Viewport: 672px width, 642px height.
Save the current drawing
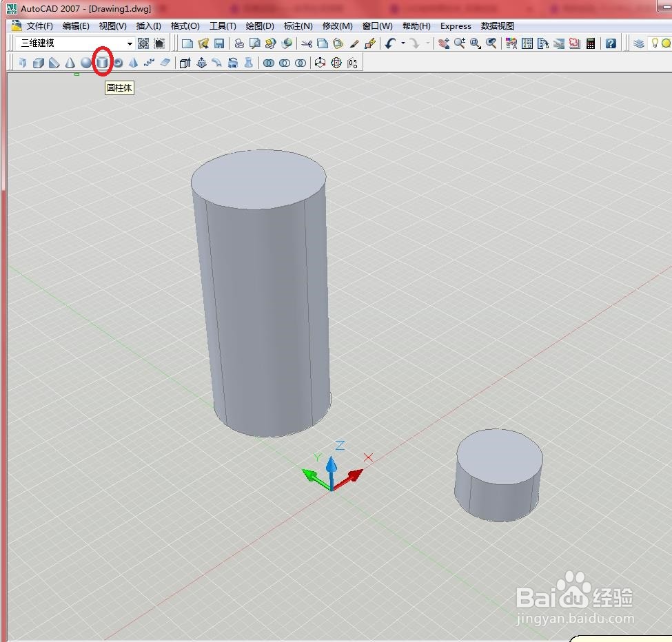pyautogui.click(x=219, y=43)
